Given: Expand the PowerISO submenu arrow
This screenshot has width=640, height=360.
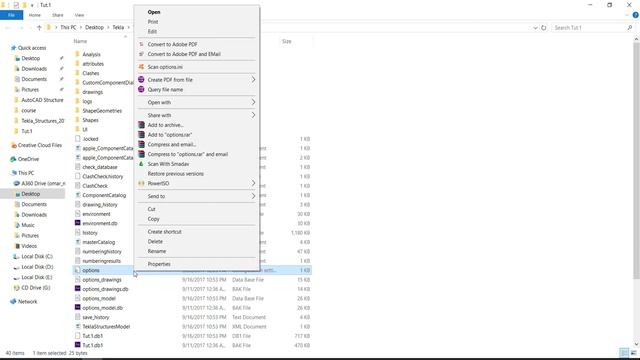Looking at the screenshot, I should 253,183.
